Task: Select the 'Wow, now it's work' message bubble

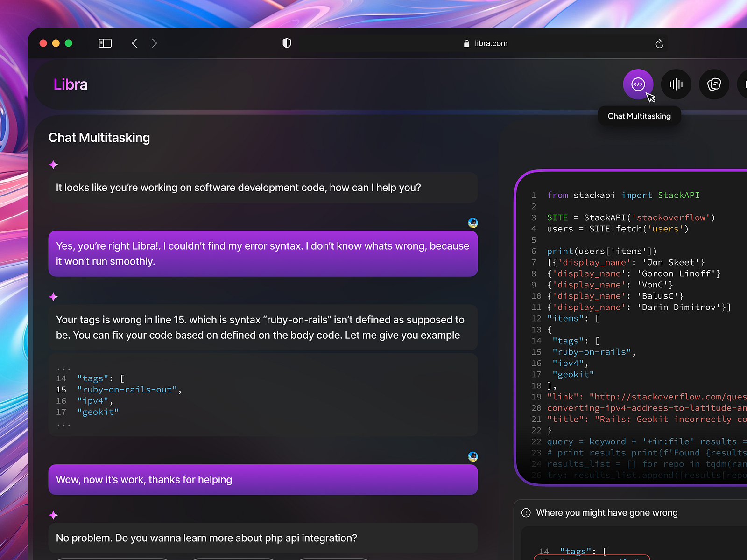Action: 263,480
